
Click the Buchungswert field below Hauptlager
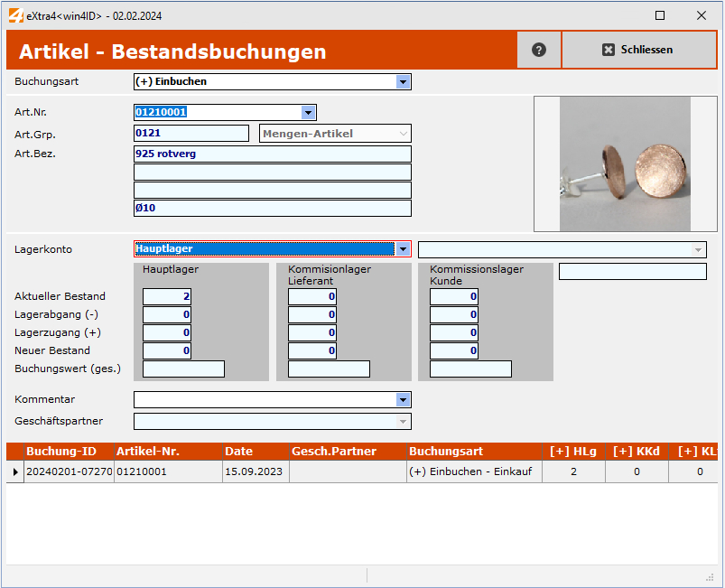click(182, 369)
